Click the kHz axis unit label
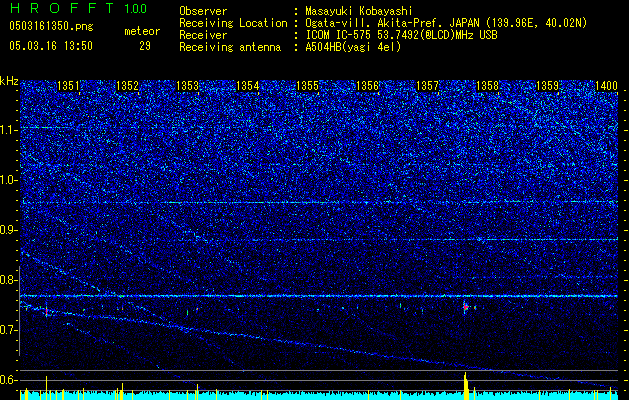Viewport: 629px width, 400px height. [9, 81]
